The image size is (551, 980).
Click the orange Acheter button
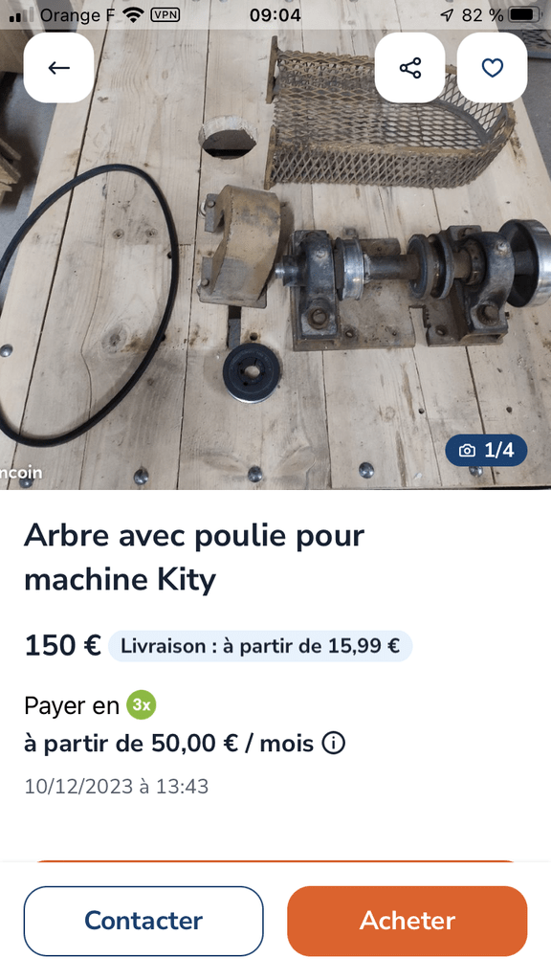[x=408, y=921]
